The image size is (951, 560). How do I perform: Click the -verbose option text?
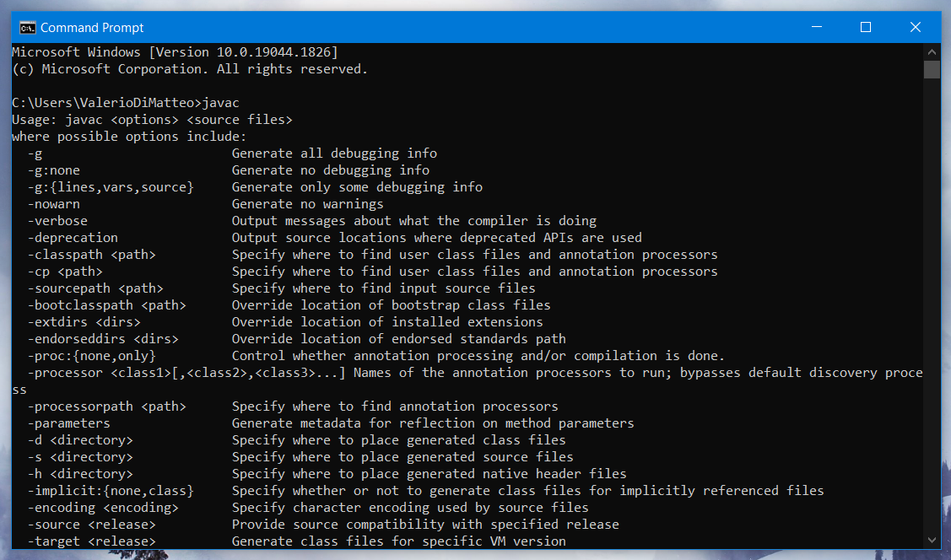click(57, 221)
